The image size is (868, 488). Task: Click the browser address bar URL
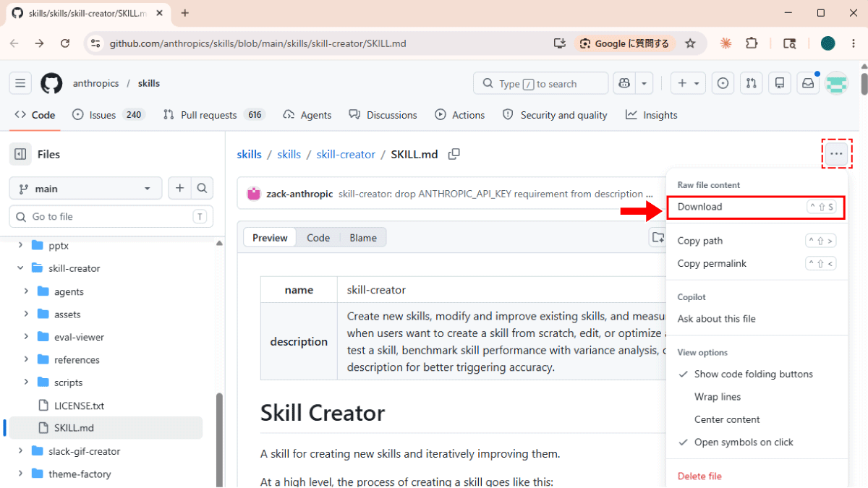click(x=258, y=43)
